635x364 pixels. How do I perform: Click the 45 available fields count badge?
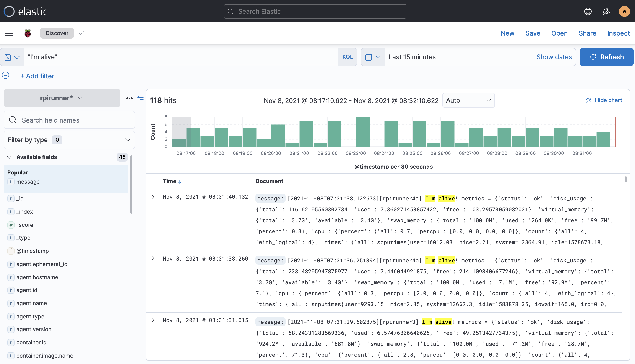(x=122, y=157)
